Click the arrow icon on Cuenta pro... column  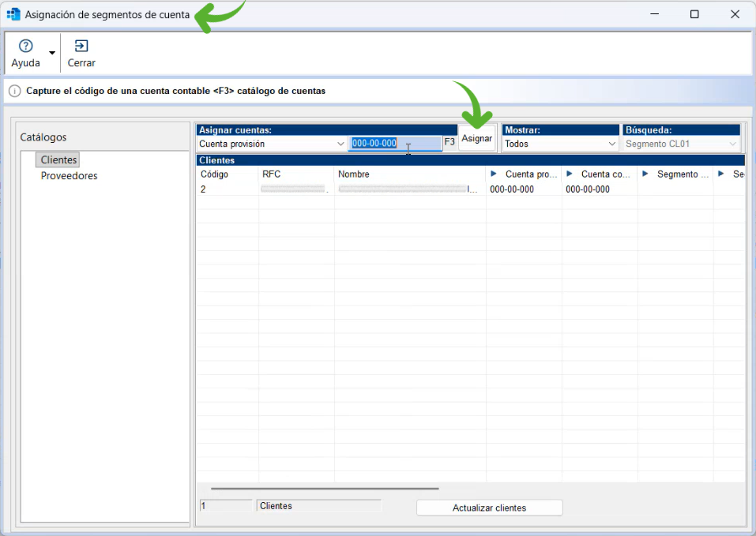click(x=494, y=174)
